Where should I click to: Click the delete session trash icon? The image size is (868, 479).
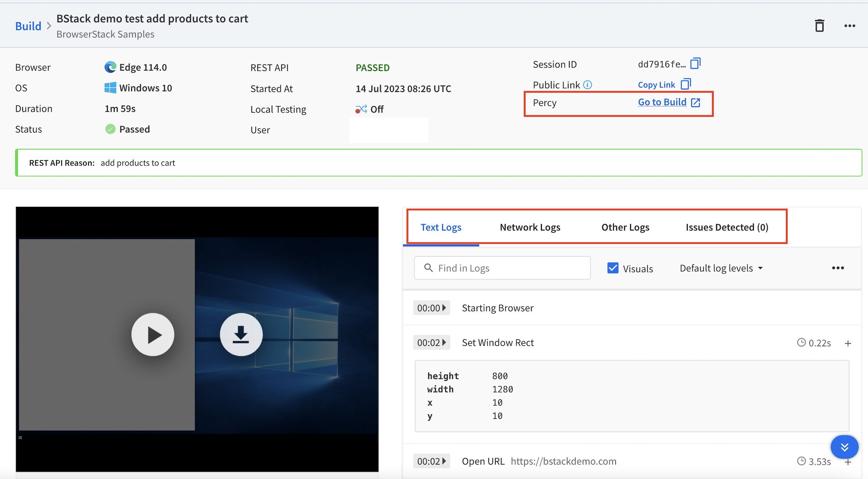click(x=819, y=26)
